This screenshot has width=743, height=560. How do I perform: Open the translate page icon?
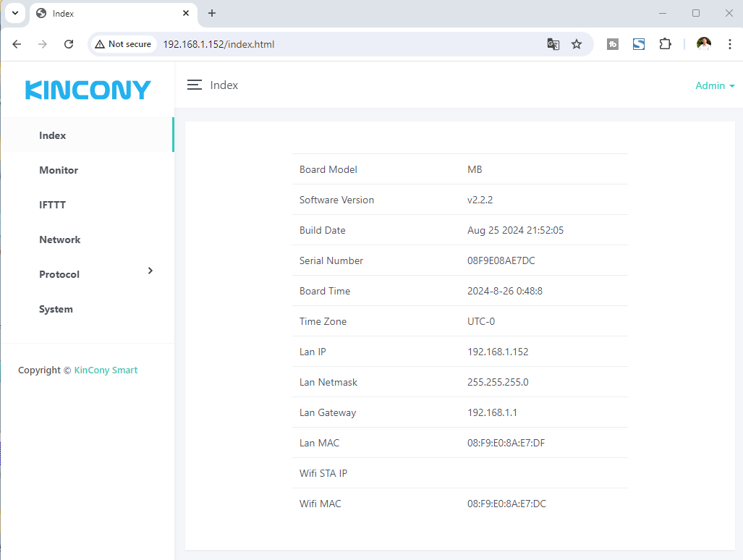[x=553, y=44]
